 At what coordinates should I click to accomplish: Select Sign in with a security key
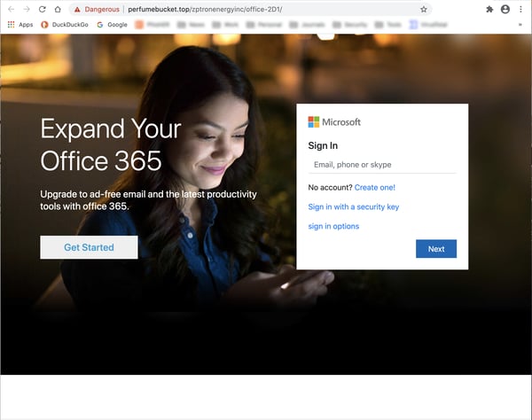(353, 207)
